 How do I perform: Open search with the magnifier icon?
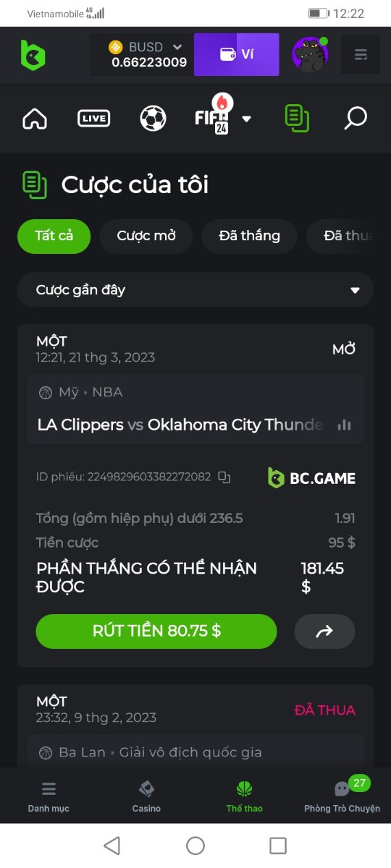pyautogui.click(x=356, y=118)
